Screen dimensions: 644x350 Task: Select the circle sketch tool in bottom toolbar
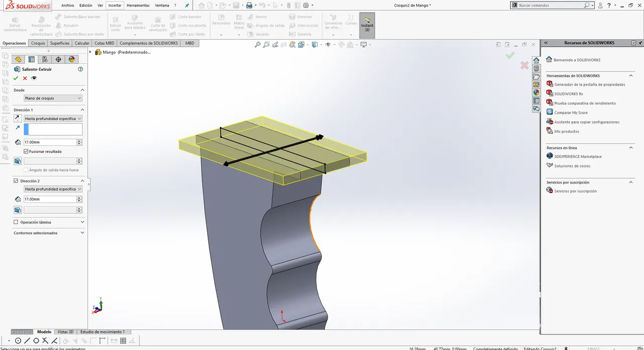[18, 341]
